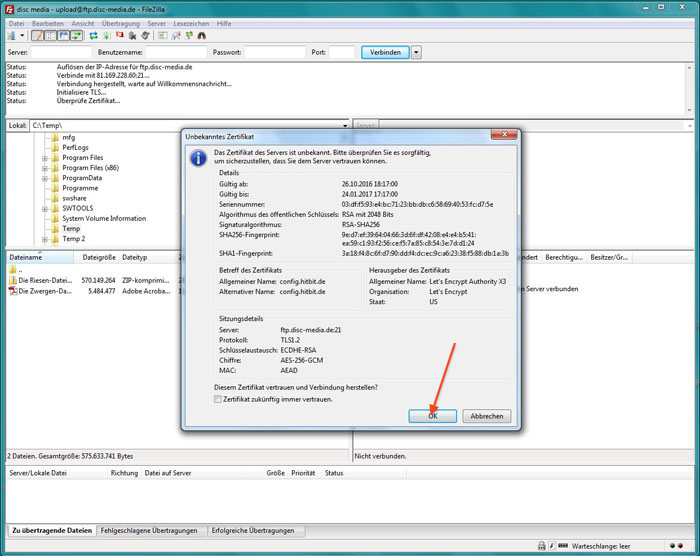700x556 pixels.
Task: Click the Benutzername input field
Action: click(176, 52)
